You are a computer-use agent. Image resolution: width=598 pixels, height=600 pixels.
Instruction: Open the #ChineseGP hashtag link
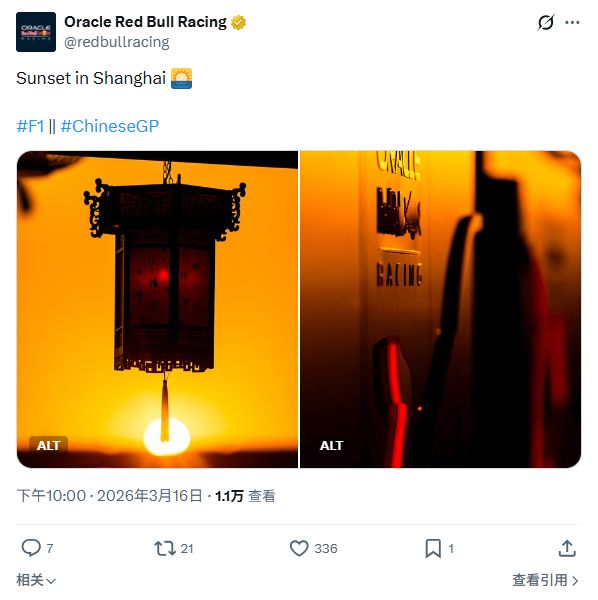(x=109, y=126)
